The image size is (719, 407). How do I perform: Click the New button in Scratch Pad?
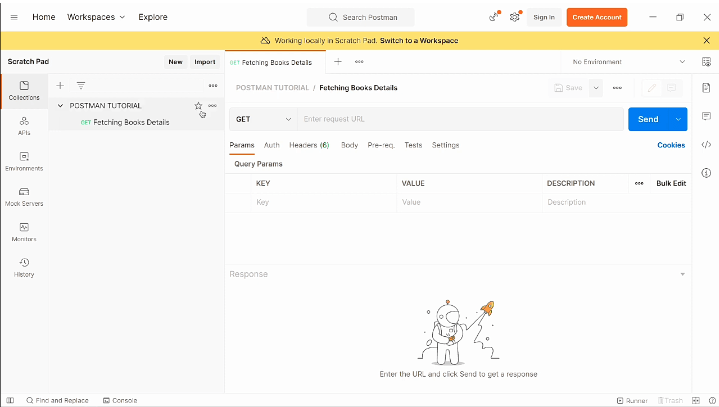click(x=176, y=62)
